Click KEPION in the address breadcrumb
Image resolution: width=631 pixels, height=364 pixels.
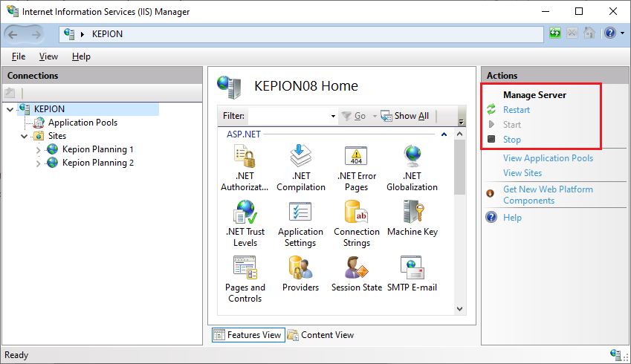(107, 34)
